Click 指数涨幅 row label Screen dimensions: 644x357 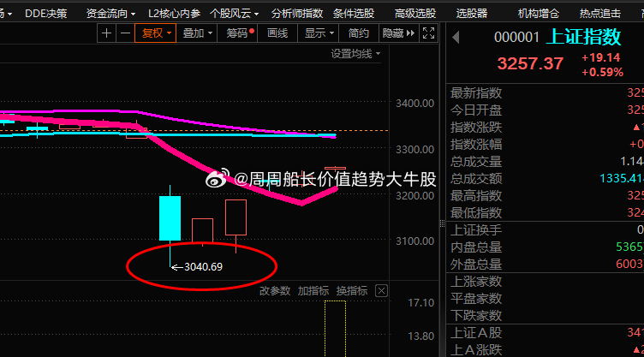tap(476, 144)
